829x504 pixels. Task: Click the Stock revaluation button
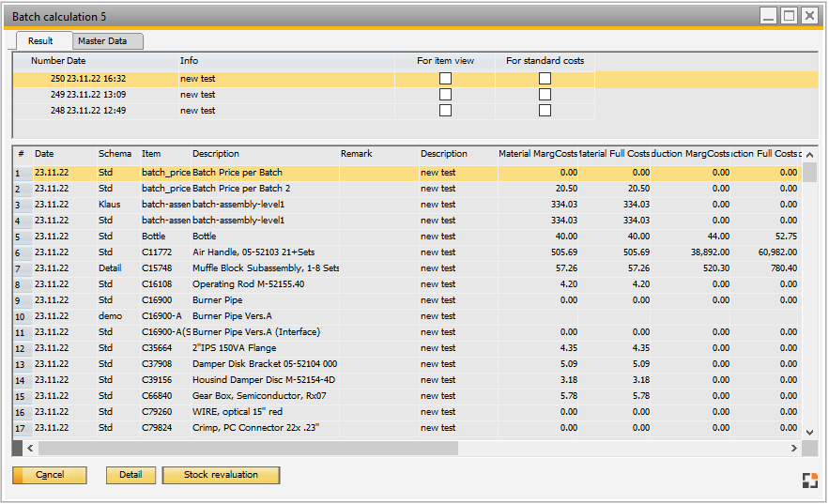point(221,475)
